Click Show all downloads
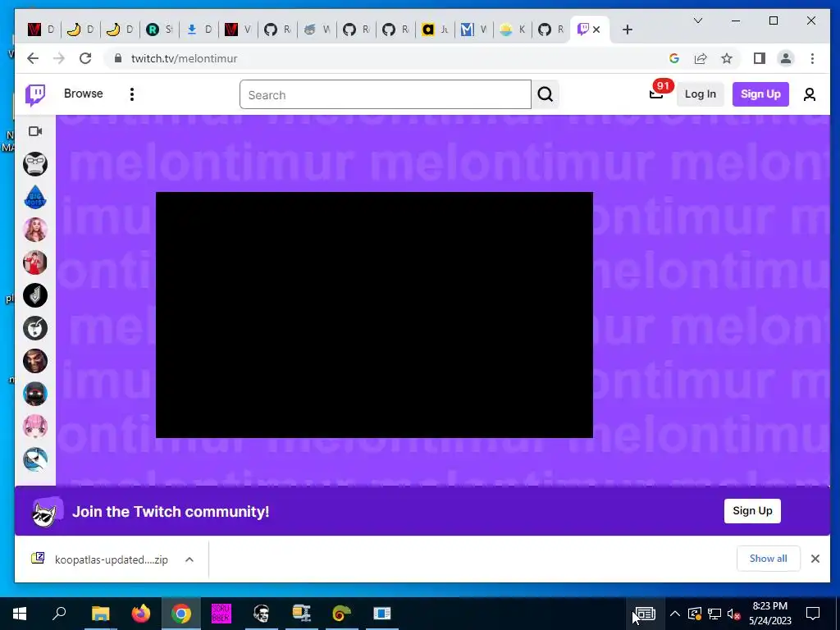Screen dimensions: 840x630 coord(768,559)
